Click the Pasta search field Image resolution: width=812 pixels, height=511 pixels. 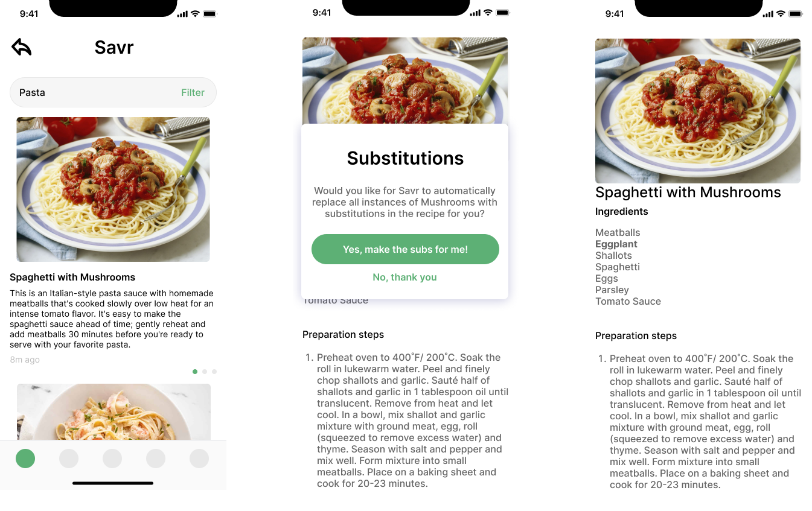click(x=113, y=92)
